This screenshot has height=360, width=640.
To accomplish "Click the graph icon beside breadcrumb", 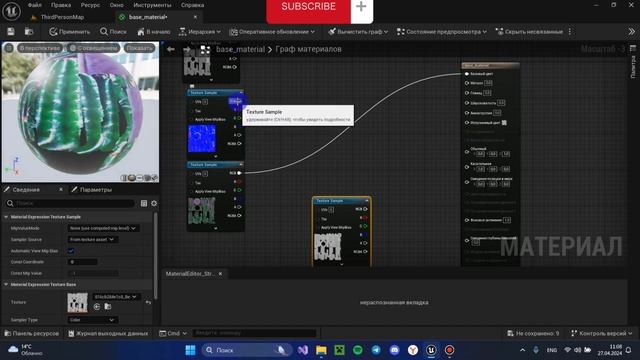I will pos(205,49).
